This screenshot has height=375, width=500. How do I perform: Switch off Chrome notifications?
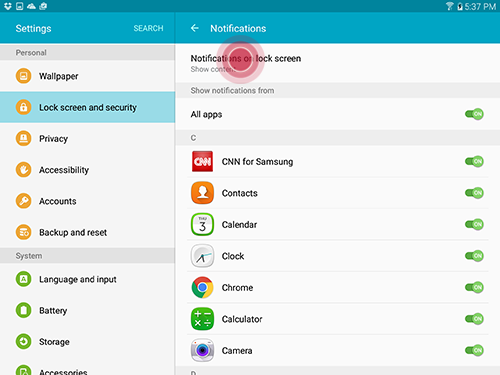click(x=474, y=287)
